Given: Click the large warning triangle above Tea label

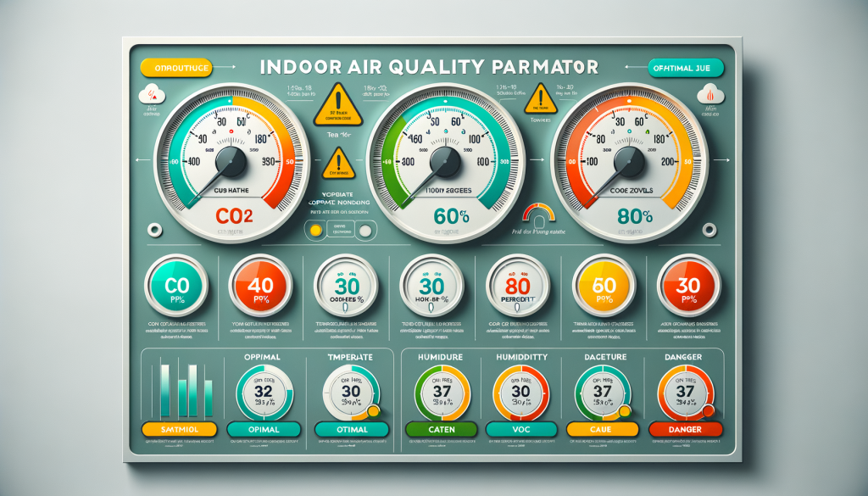Looking at the screenshot, I should [337, 105].
